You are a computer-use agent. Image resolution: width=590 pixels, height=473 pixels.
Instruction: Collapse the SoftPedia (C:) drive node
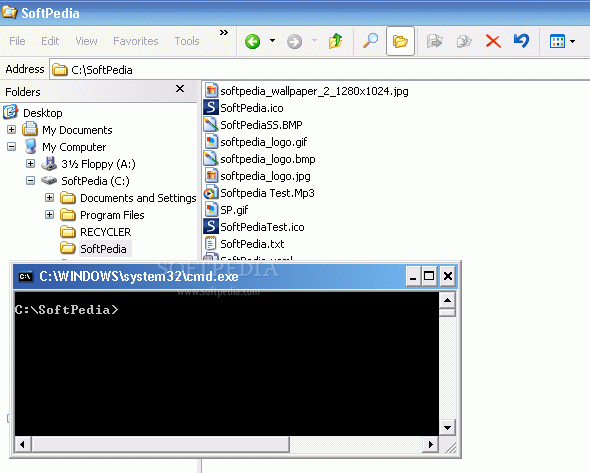[30, 181]
